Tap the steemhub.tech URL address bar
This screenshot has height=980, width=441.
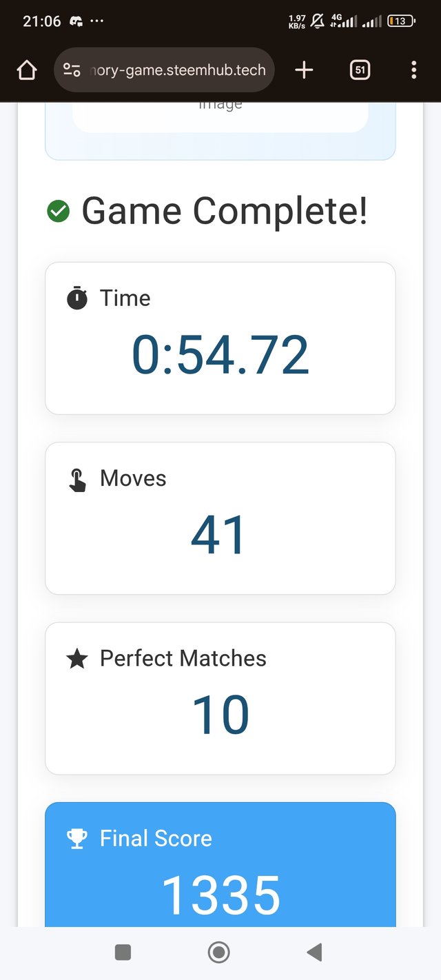coord(176,70)
